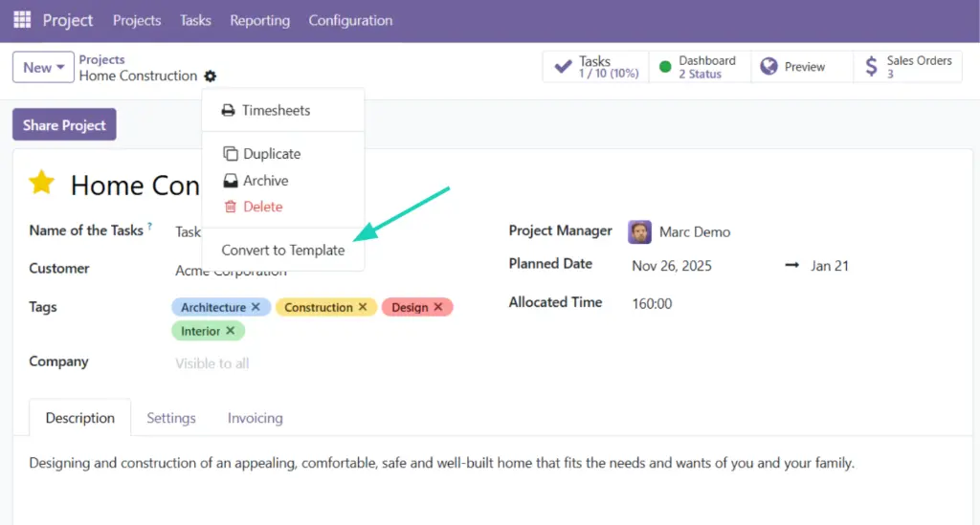Open the Projects menu in top bar
Image resolution: width=980 pixels, height=525 pixels.
(137, 21)
